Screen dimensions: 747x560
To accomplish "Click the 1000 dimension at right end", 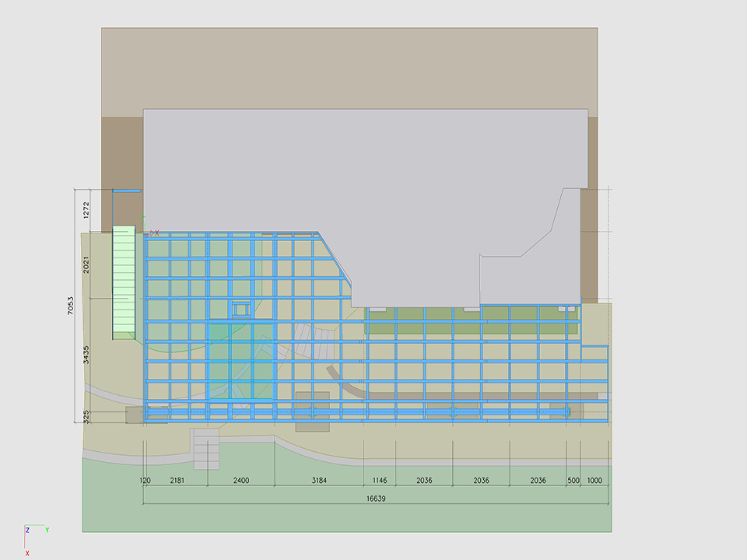I will click(x=594, y=481).
